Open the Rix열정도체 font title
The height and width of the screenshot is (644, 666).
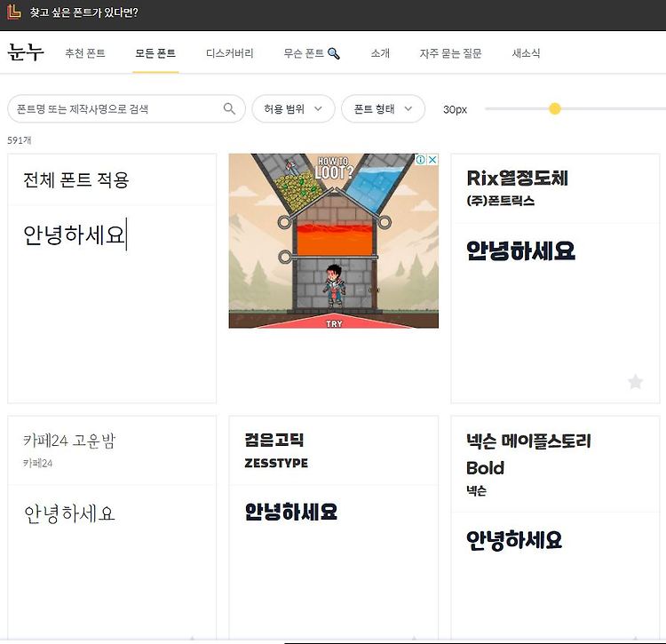point(517,178)
